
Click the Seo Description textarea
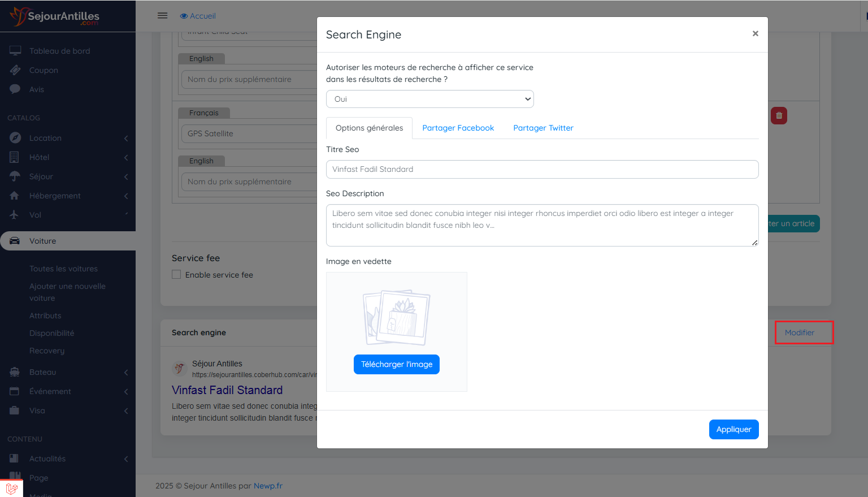coord(542,225)
